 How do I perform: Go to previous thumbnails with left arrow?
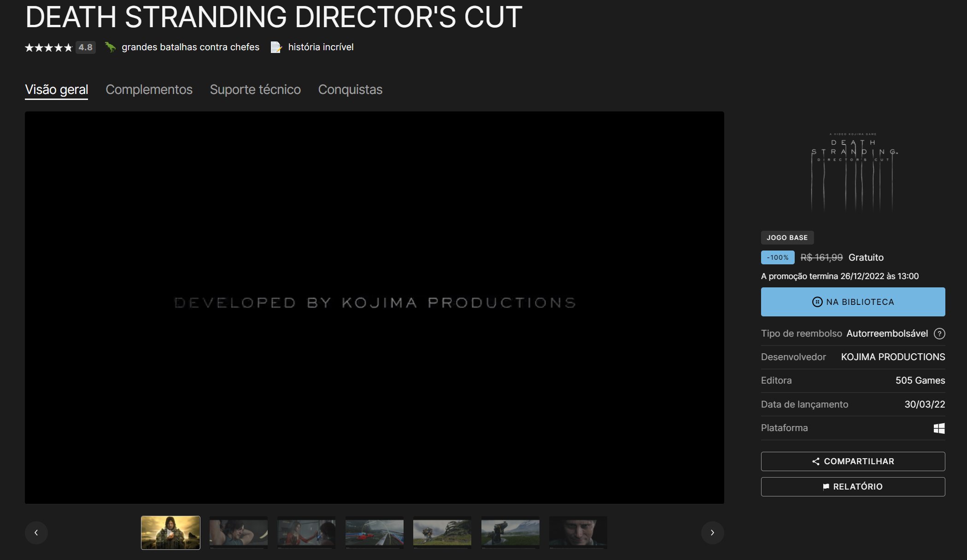pyautogui.click(x=36, y=533)
